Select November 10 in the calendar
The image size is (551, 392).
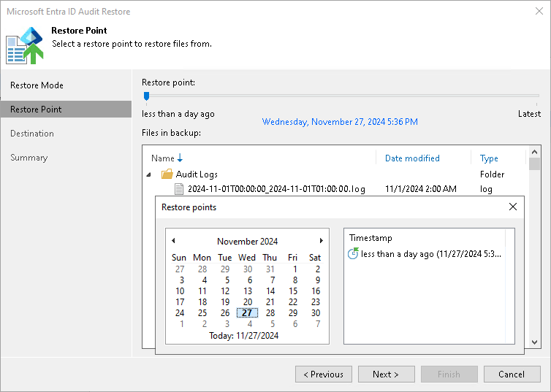coord(180,291)
